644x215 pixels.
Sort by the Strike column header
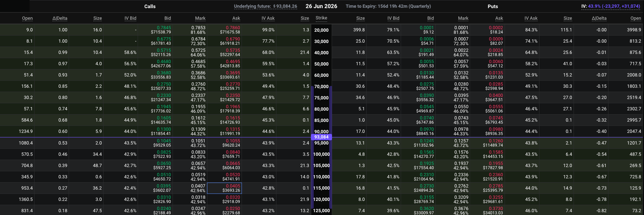pyautogui.click(x=321, y=18)
